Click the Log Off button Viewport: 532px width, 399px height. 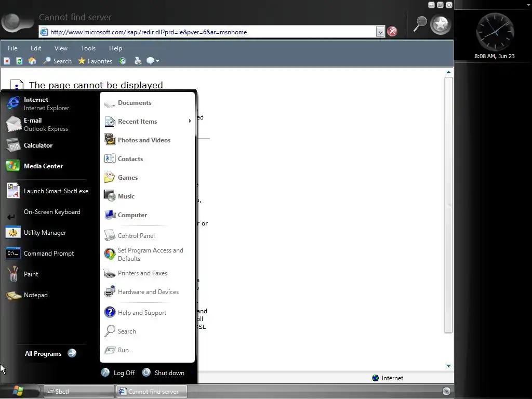click(118, 373)
